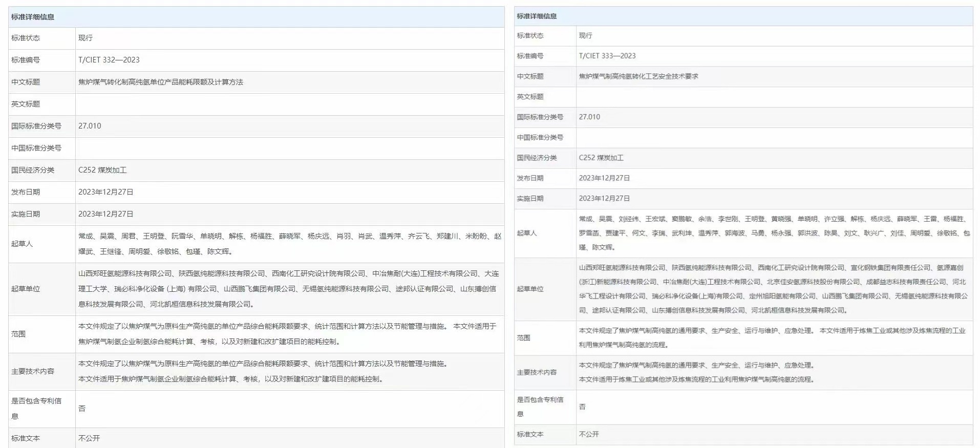Click left drafting units text with 大连理工大学
Viewport: 980px width, 448px height.
(x=289, y=289)
